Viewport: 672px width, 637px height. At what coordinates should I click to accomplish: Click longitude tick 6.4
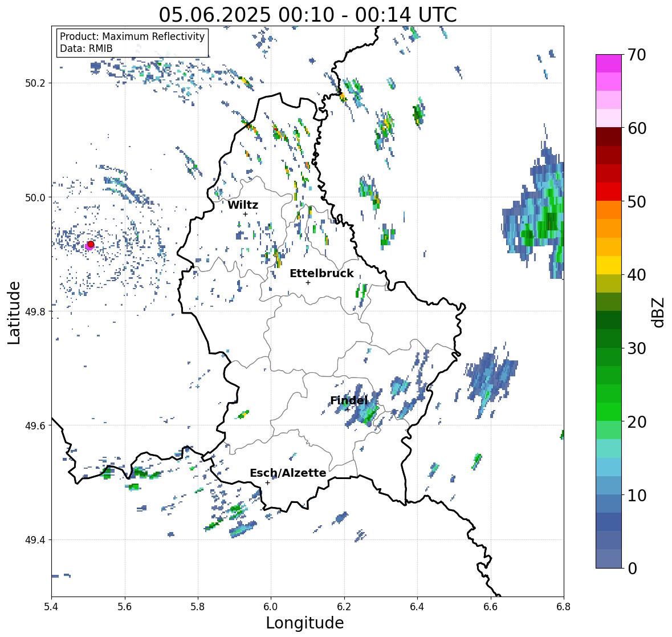[x=417, y=607]
